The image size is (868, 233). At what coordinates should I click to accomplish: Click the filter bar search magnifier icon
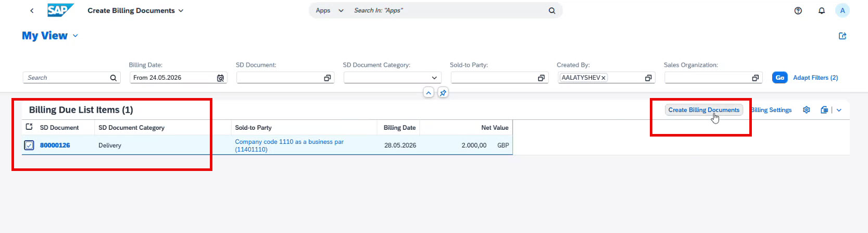(x=114, y=78)
